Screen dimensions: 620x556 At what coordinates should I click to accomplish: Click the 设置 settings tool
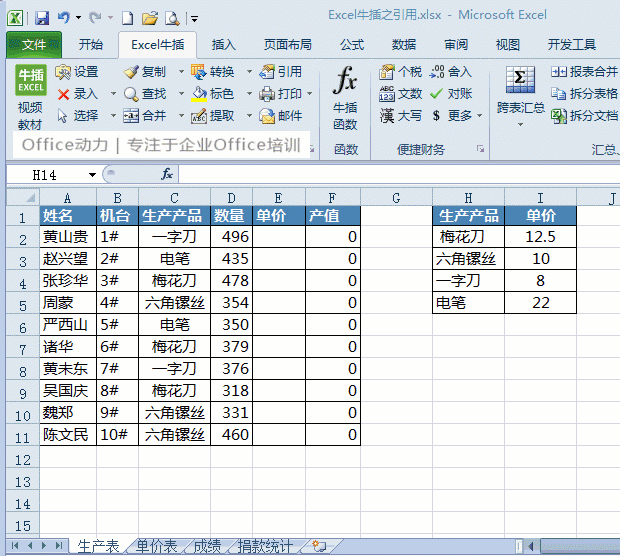tap(77, 72)
